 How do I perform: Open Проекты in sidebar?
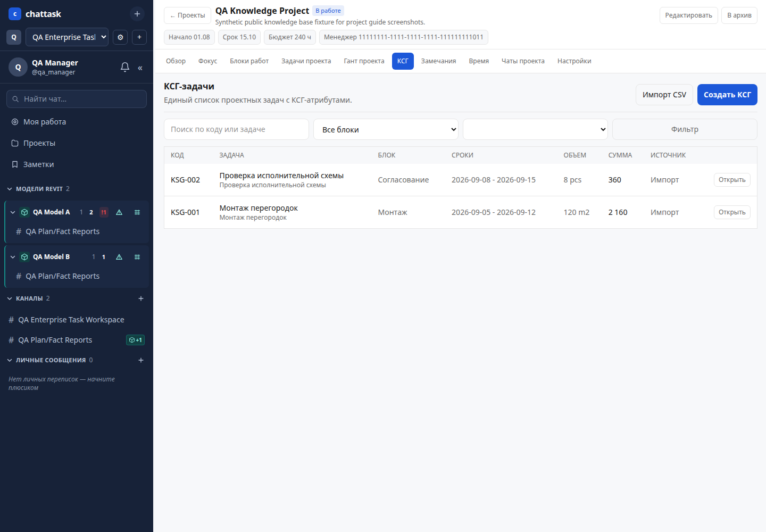click(x=77, y=143)
